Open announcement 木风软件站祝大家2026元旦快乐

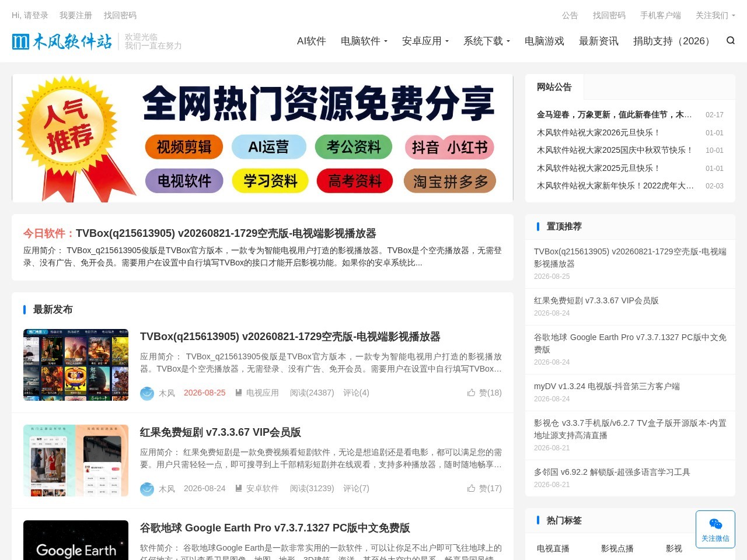[599, 132]
